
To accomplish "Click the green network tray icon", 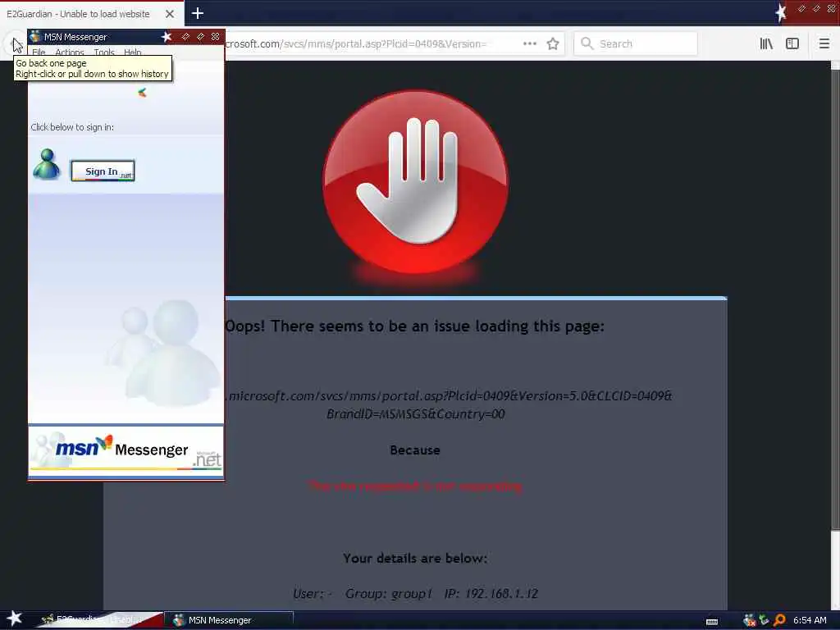I will click(x=764, y=620).
